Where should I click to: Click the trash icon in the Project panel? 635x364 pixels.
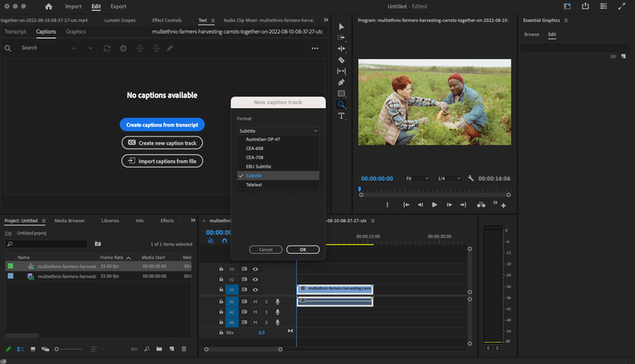click(x=184, y=349)
